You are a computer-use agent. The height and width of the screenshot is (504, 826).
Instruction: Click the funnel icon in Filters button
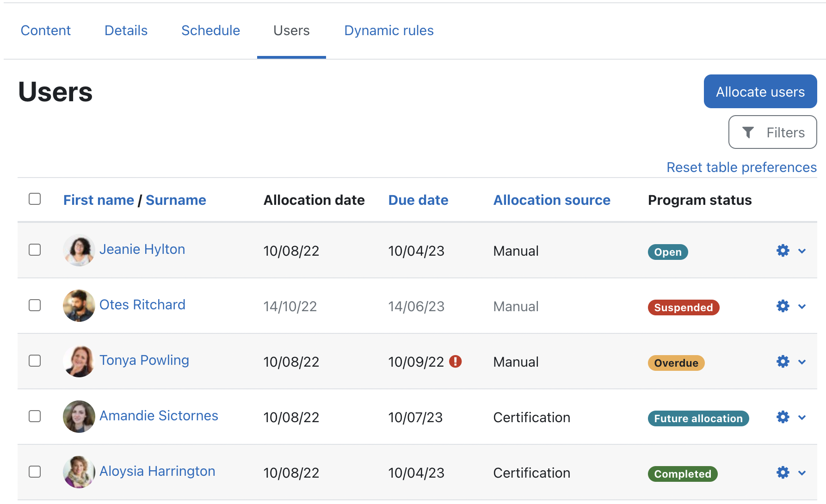coord(748,133)
